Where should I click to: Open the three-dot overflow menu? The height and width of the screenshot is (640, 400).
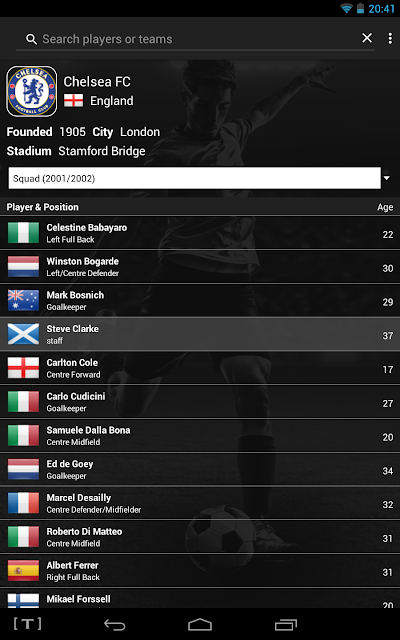[390, 38]
